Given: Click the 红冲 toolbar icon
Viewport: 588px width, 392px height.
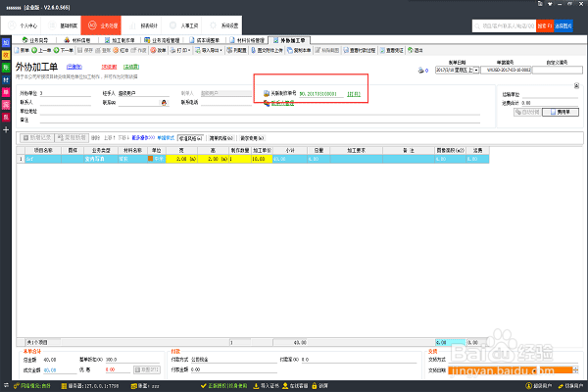Looking at the screenshot, I should tap(116, 50).
